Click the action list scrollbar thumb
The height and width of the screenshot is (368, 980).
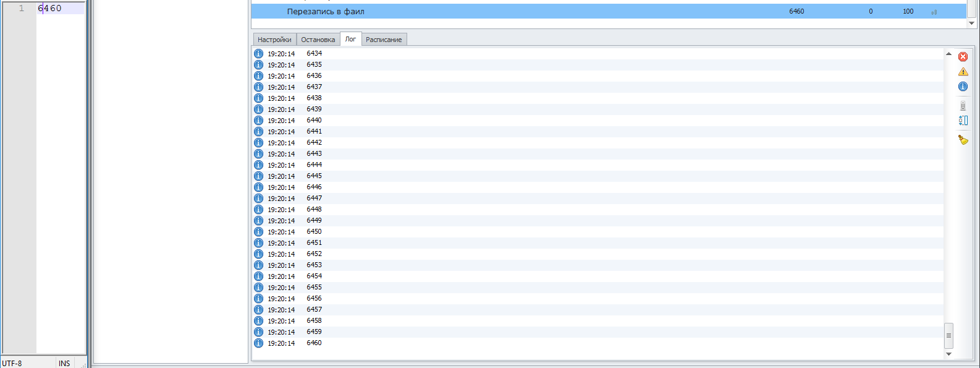971,9
